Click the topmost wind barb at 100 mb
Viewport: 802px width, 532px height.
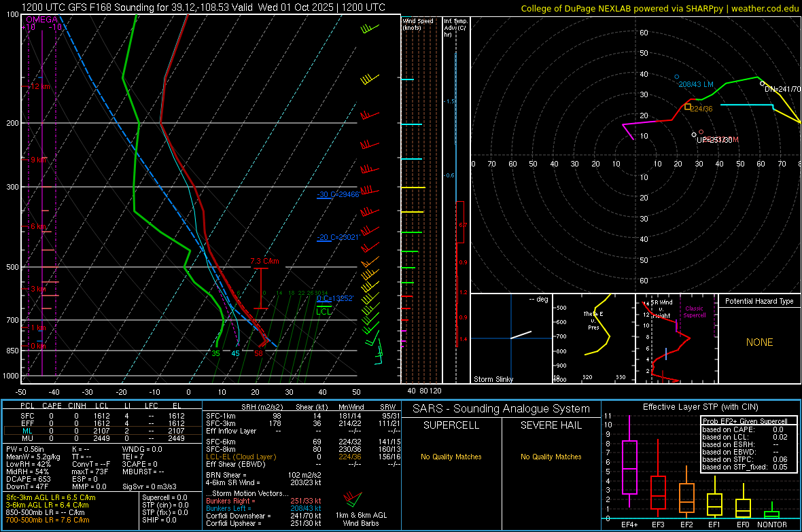[370, 28]
